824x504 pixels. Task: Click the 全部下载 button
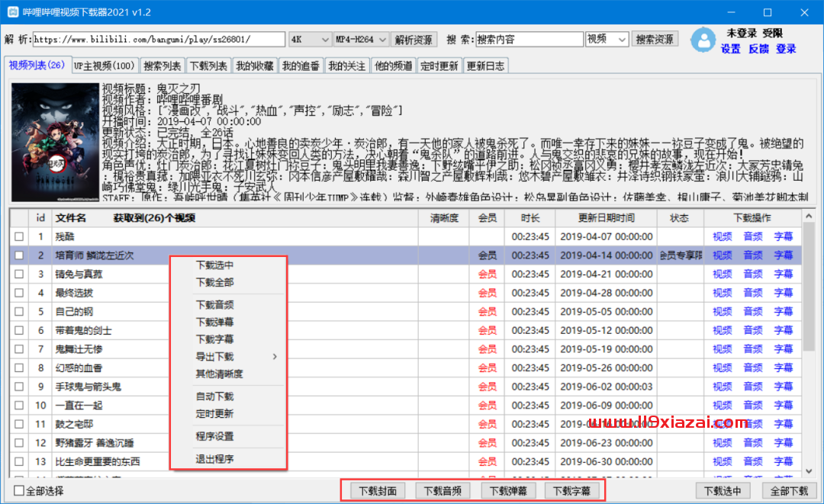789,491
